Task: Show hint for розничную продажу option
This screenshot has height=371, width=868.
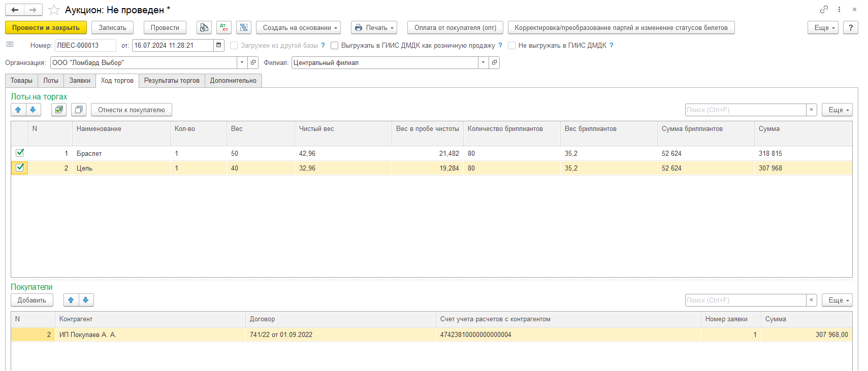Action: pyautogui.click(x=500, y=45)
